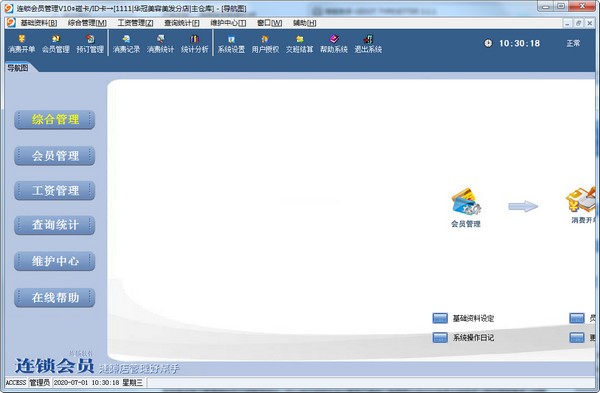Image resolution: width=600 pixels, height=393 pixels.
Task: Click the 退出系统 toolbar icon
Action: pos(368,44)
